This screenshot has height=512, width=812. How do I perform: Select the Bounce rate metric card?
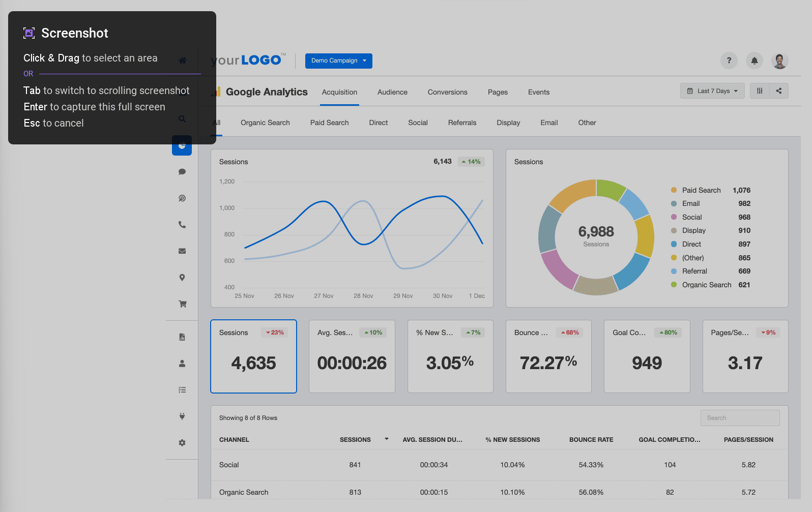pos(548,356)
